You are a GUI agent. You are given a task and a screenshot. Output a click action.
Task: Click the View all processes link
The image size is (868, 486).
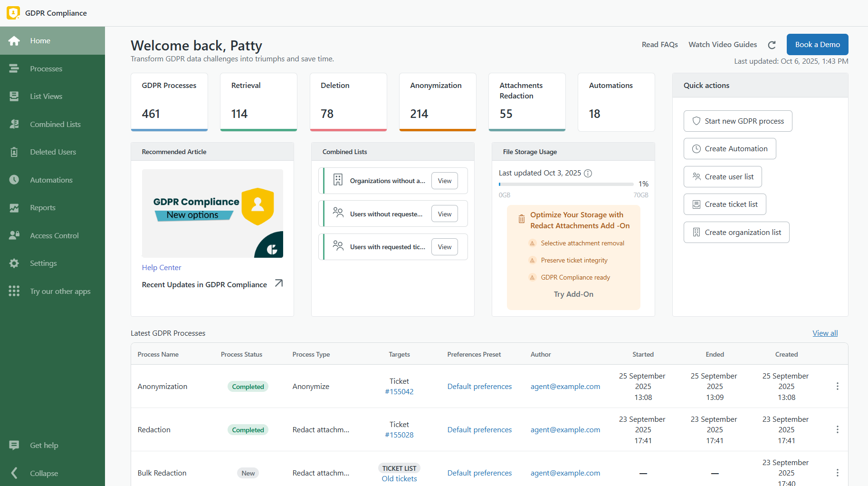825,333
